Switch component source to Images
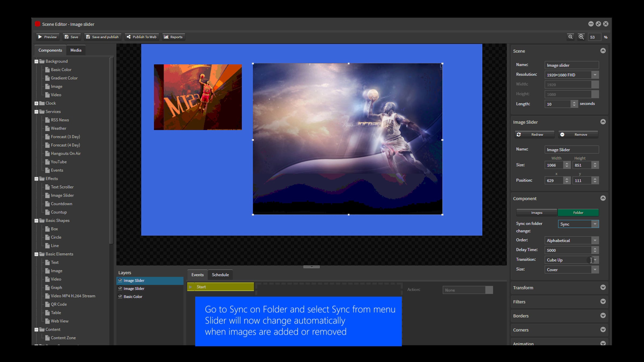Screen dimensions: 644x362 point(537,213)
